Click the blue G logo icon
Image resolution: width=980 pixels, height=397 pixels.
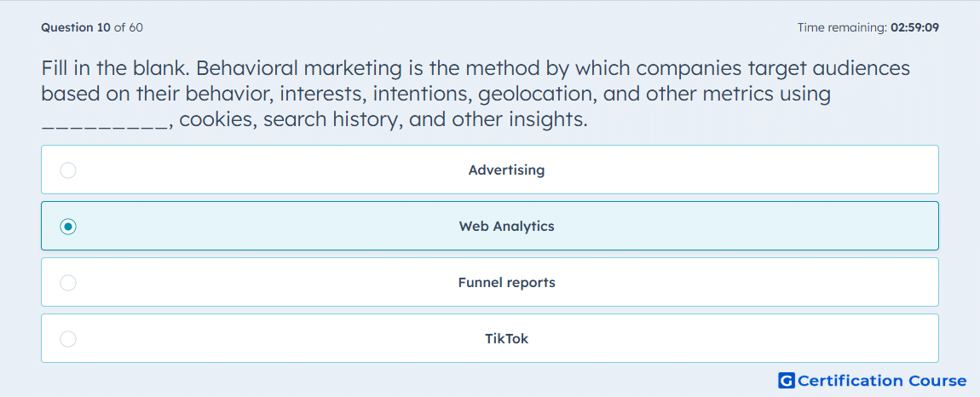tap(787, 380)
